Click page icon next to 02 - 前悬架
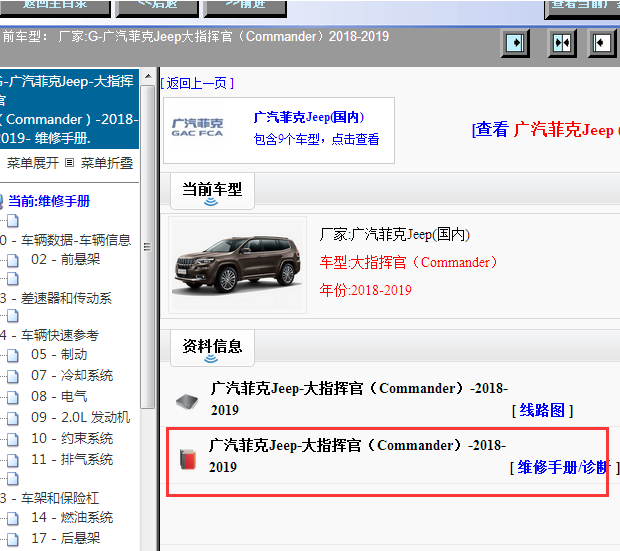620x551 pixels. click(13, 260)
